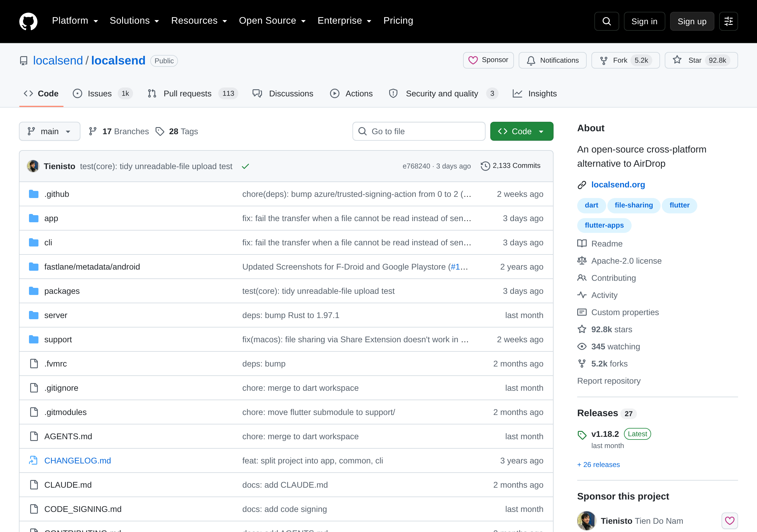Image resolution: width=757 pixels, height=532 pixels.
Task: Expand the Solutions menu
Action: point(134,21)
